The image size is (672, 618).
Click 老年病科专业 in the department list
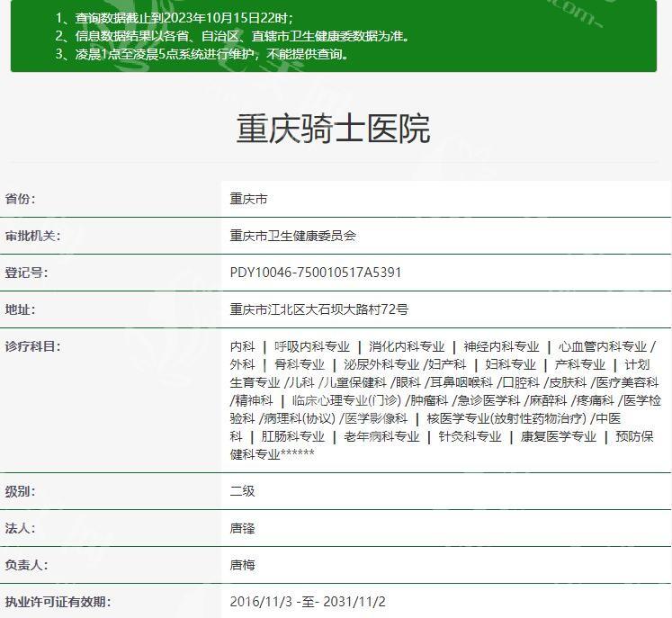tap(381, 436)
